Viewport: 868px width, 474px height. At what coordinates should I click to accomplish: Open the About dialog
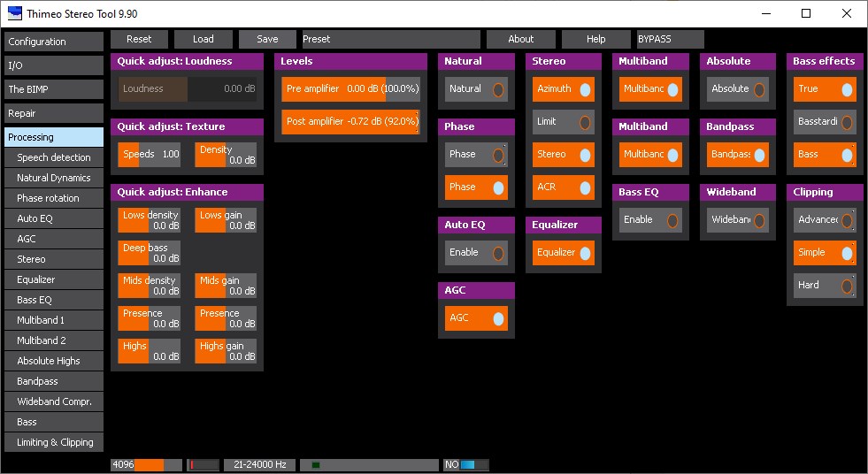click(x=521, y=39)
